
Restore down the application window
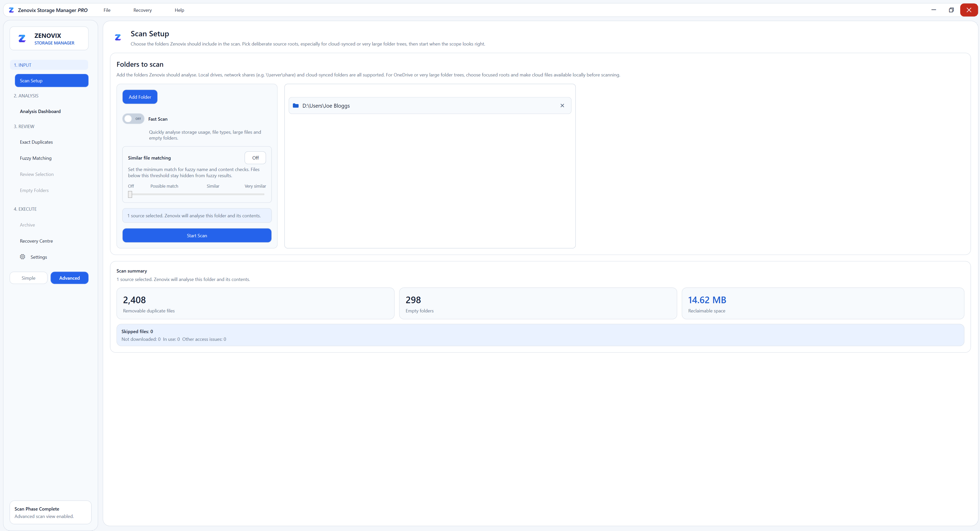(x=951, y=10)
